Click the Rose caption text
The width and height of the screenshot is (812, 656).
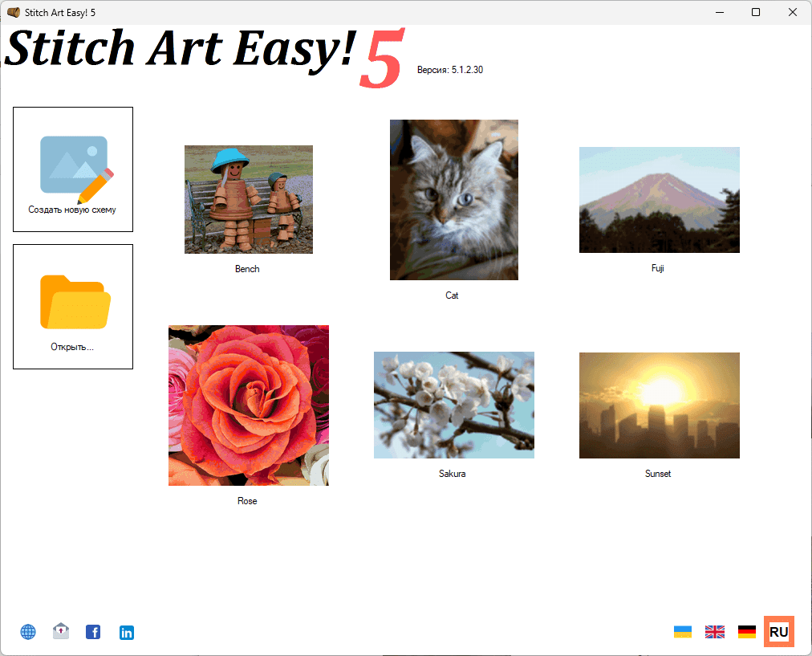[247, 501]
